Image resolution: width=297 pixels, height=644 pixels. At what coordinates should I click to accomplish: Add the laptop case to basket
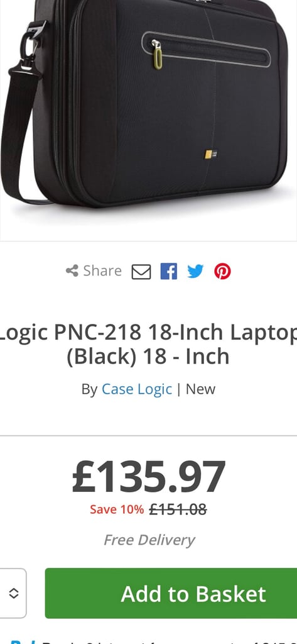(x=171, y=594)
